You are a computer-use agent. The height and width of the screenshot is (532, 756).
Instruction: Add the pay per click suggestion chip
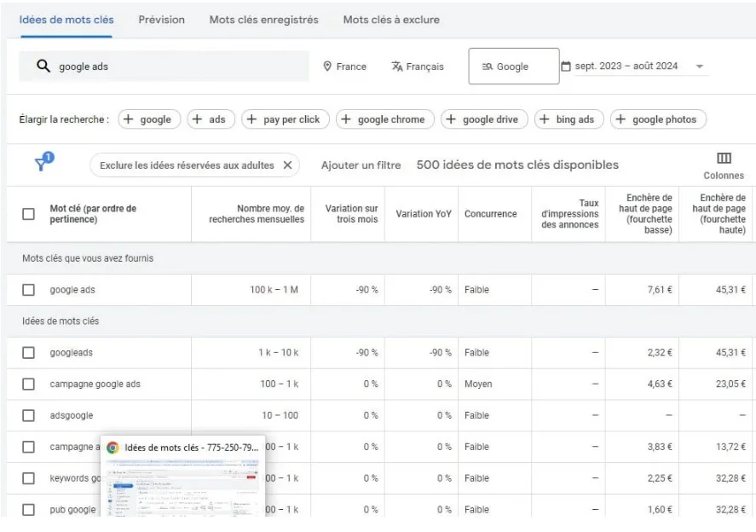pos(284,119)
